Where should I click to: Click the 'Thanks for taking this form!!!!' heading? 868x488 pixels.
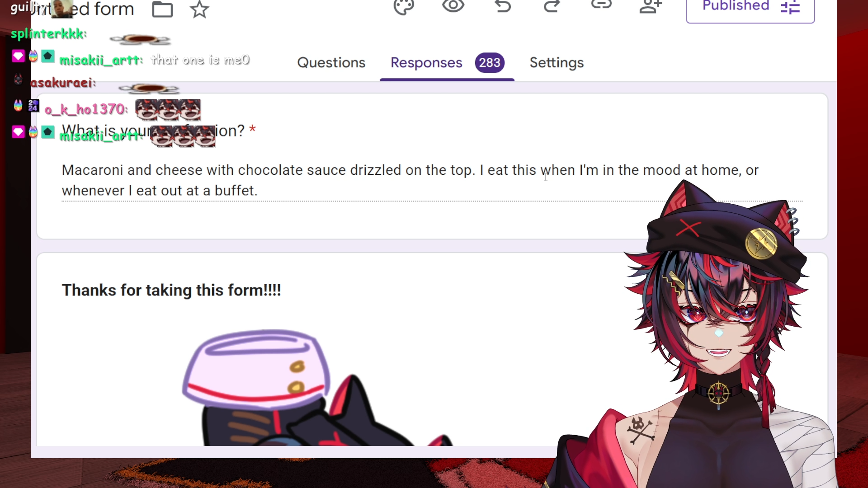click(171, 290)
